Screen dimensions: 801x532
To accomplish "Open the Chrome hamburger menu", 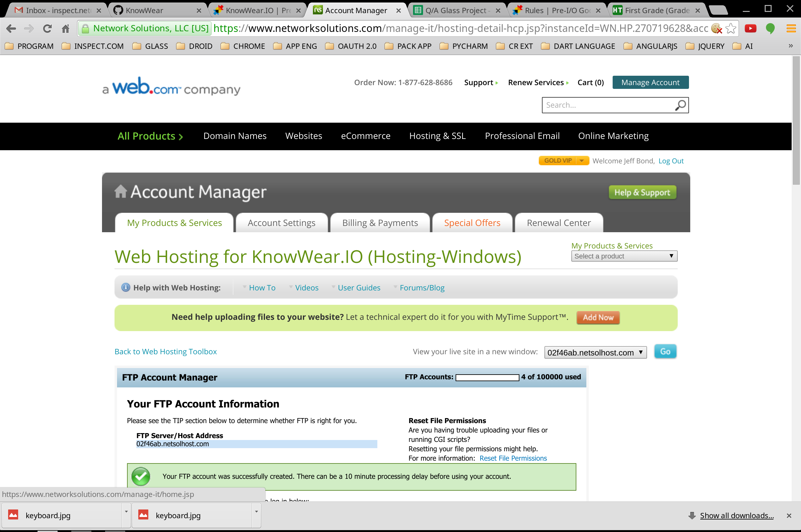I will pos(791,28).
